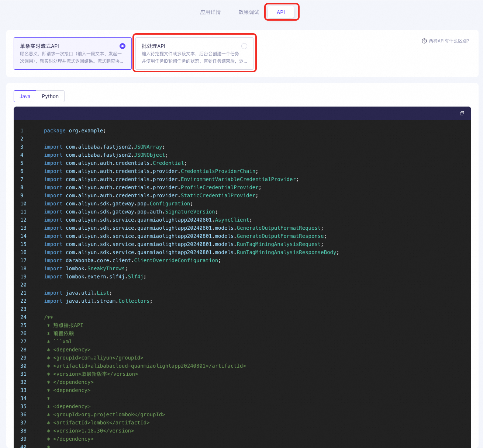This screenshot has width=483, height=448.
Task: Show the Java code sample
Action: click(x=25, y=96)
